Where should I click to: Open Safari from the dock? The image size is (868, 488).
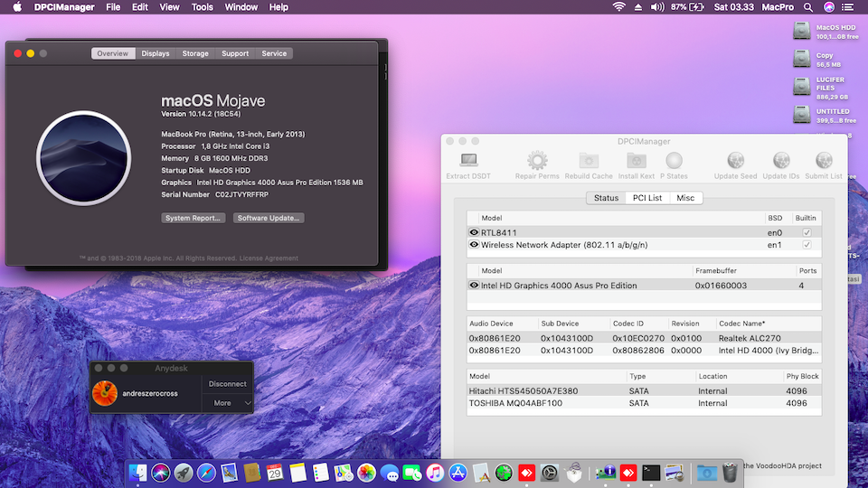(206, 473)
